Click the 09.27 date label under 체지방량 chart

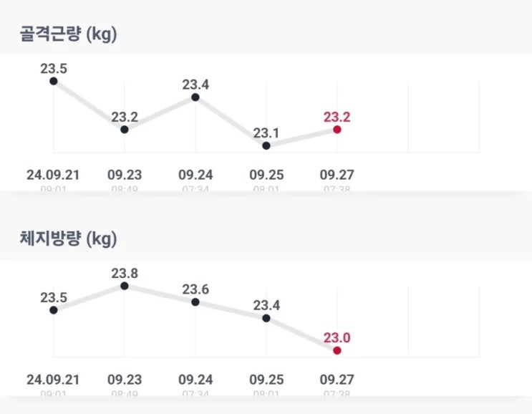coord(337,379)
